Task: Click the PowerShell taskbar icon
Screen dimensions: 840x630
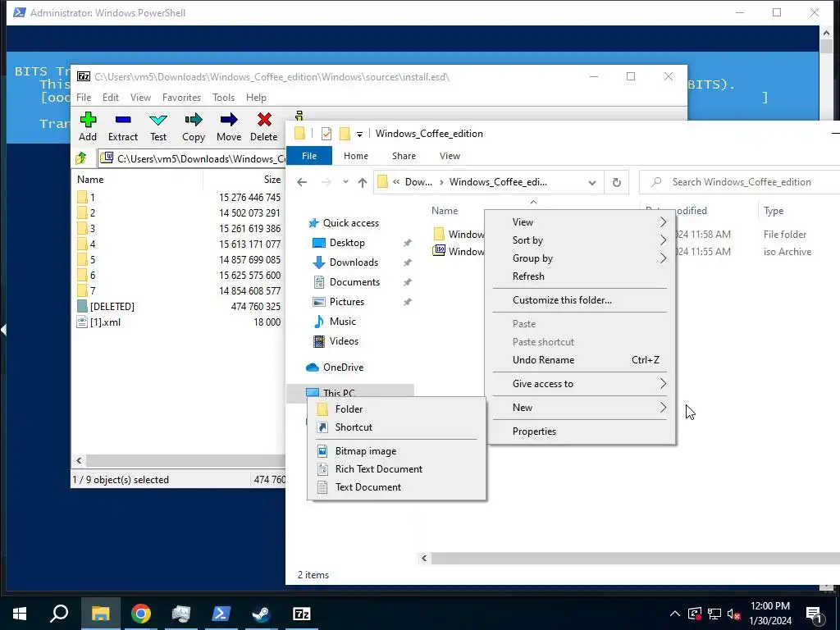Action: (221, 614)
